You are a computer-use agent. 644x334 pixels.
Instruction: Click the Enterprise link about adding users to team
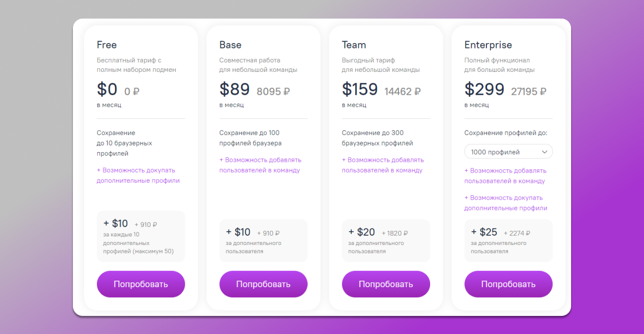[505, 175]
